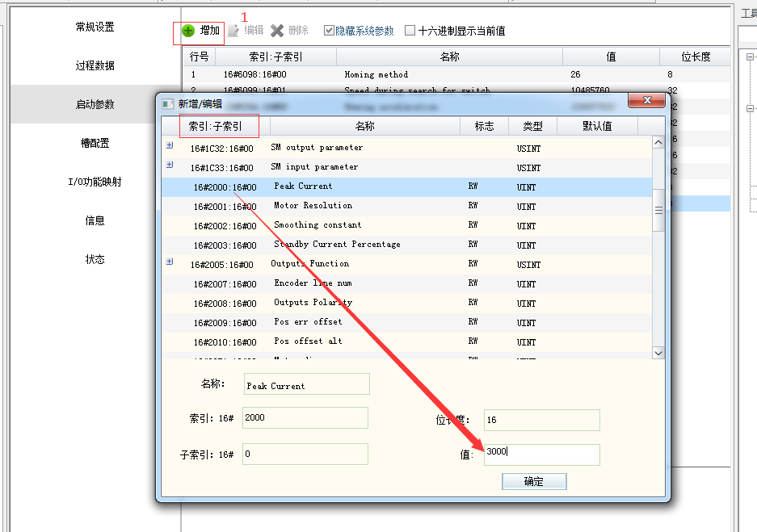The width and height of the screenshot is (757, 532).
Task: Select the Peak Current row 16#2000
Action: click(x=407, y=187)
